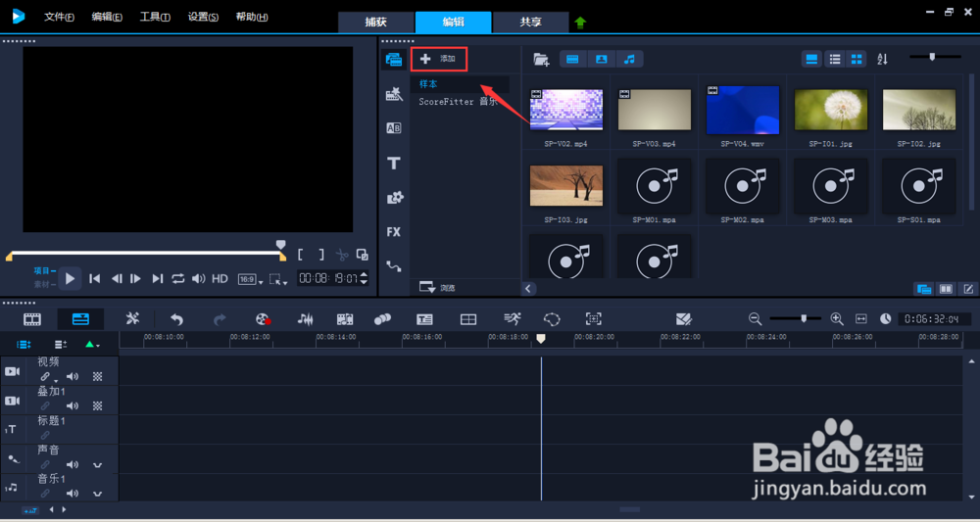Sort library clips icon
Screen dimensions: 980x522
[883, 60]
